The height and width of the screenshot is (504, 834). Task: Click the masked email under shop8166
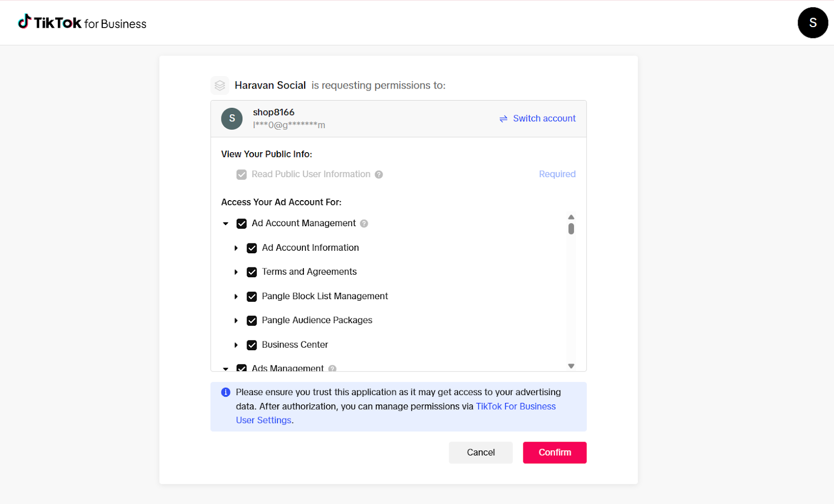[289, 125]
